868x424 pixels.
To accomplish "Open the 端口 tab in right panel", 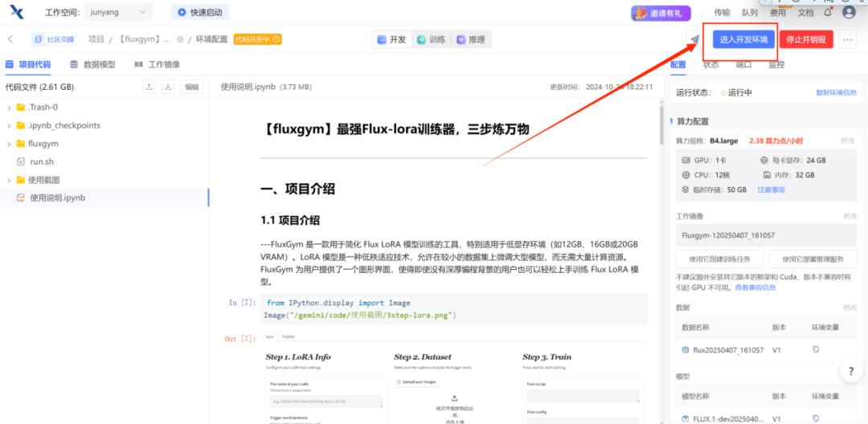I will pyautogui.click(x=743, y=64).
